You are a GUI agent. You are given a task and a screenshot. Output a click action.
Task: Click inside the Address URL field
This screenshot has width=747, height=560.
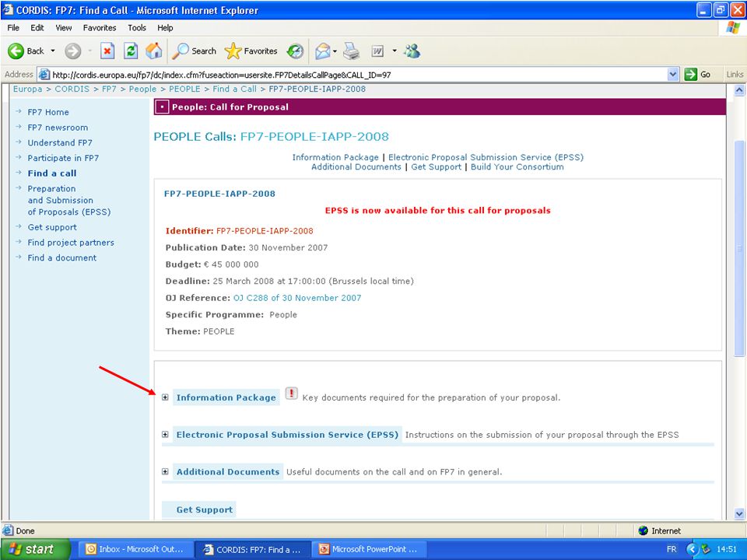(357, 75)
